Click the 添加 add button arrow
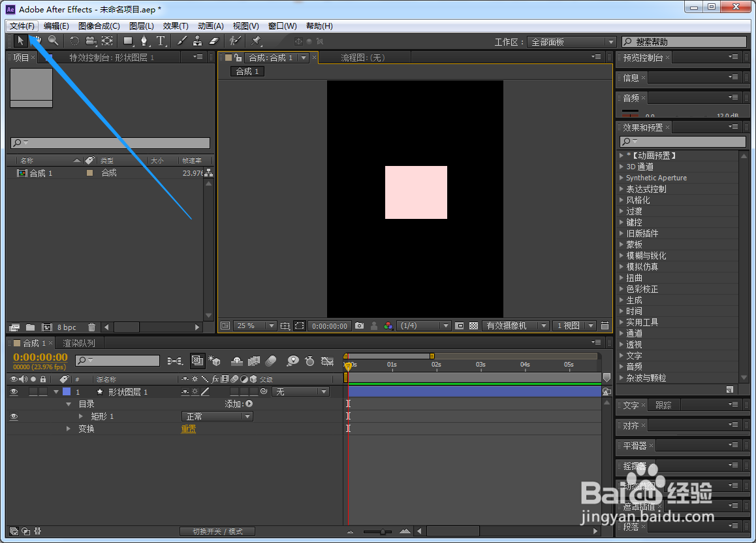The image size is (756, 543). pyautogui.click(x=249, y=404)
